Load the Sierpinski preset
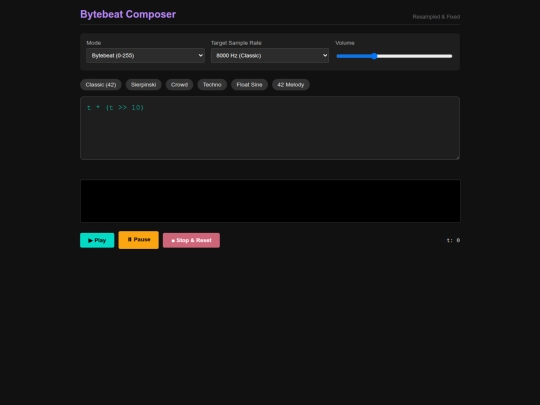 click(x=143, y=85)
